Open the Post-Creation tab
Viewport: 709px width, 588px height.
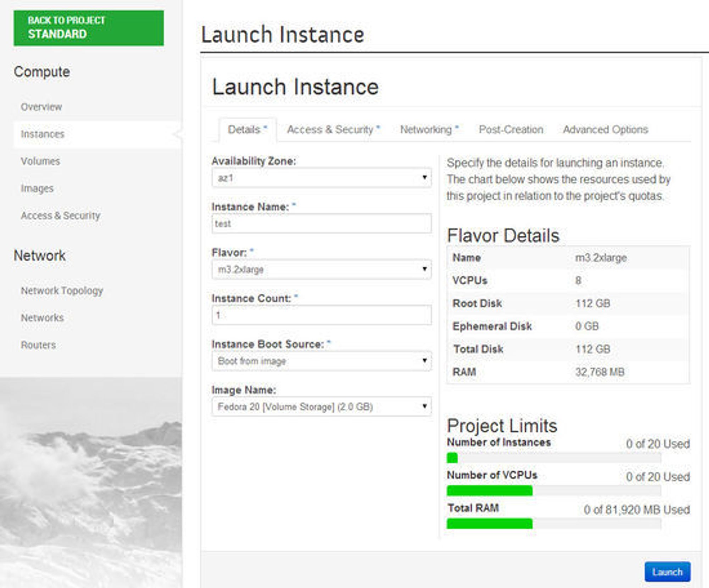[510, 129]
